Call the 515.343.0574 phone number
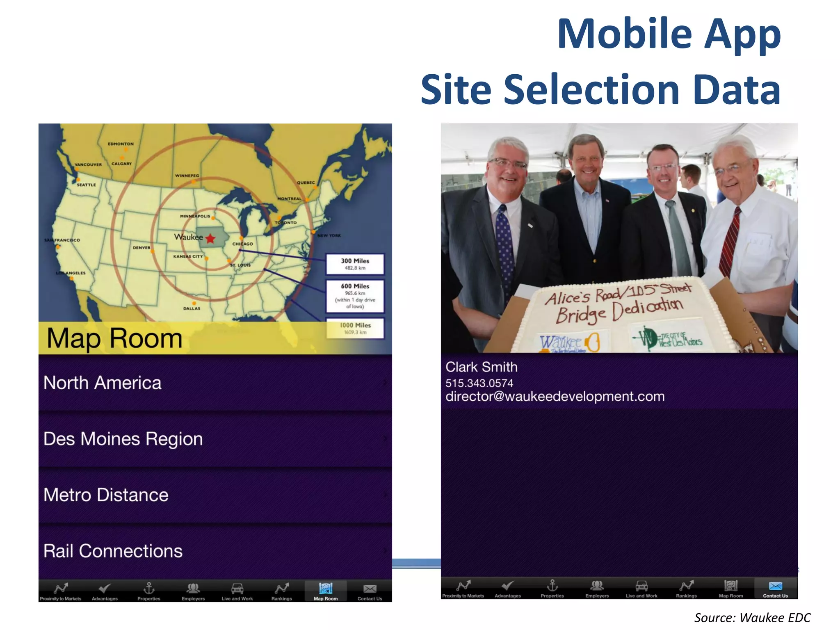 point(479,383)
